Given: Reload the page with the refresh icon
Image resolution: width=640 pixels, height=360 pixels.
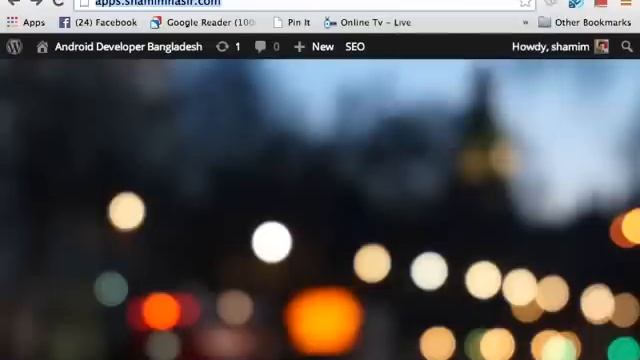Looking at the screenshot, I should click(x=58, y=3).
